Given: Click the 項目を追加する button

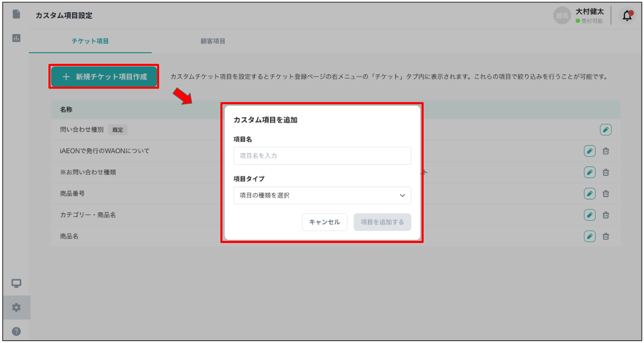Looking at the screenshot, I should (x=382, y=222).
